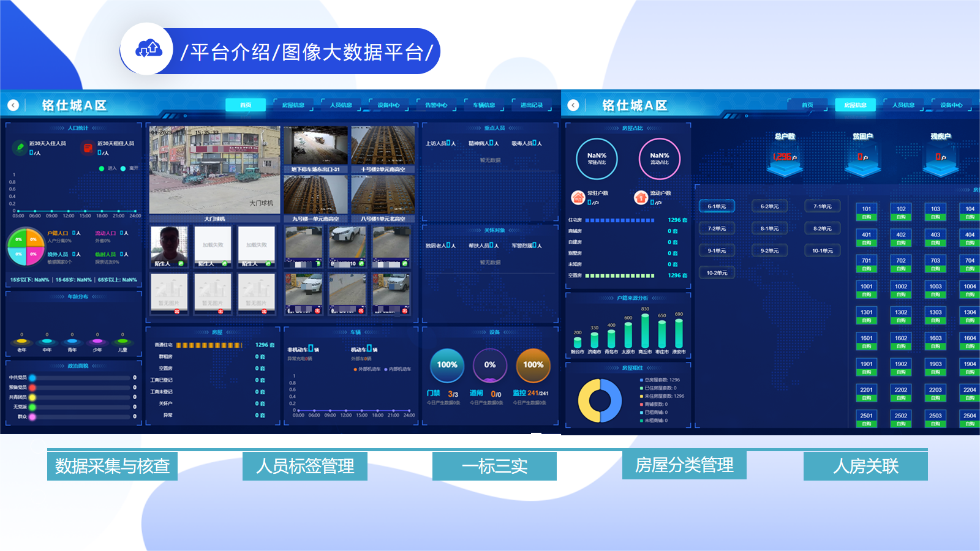Select 首页 tab in the right dashboard
980x551 pixels.
click(807, 105)
